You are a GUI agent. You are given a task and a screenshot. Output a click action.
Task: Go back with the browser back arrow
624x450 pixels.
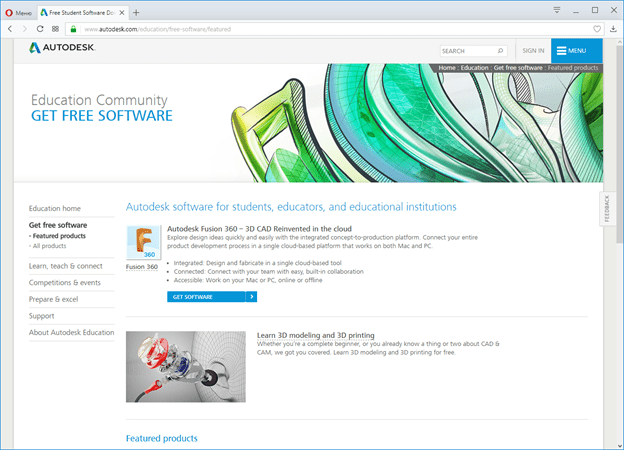[10, 29]
